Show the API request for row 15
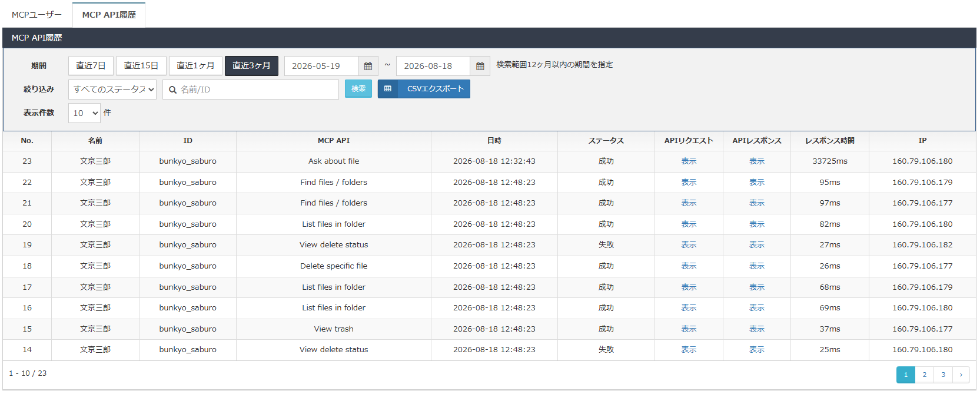Viewport: 980px width, 394px height. pos(689,329)
